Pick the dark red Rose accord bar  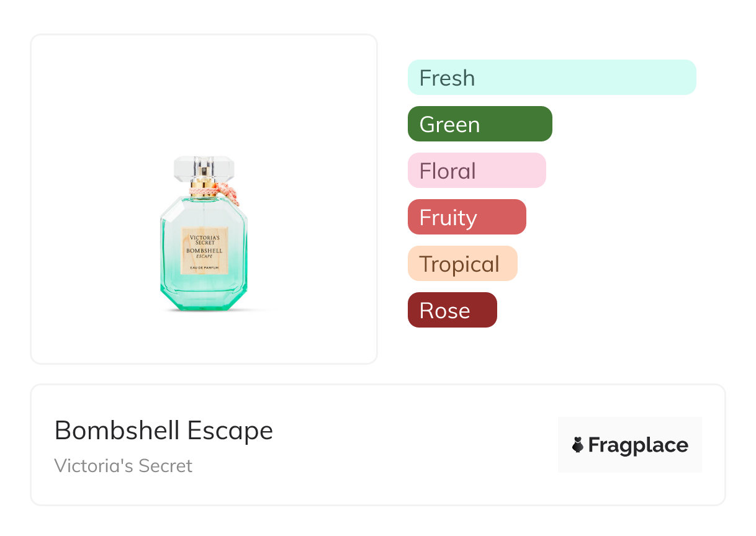(x=452, y=310)
